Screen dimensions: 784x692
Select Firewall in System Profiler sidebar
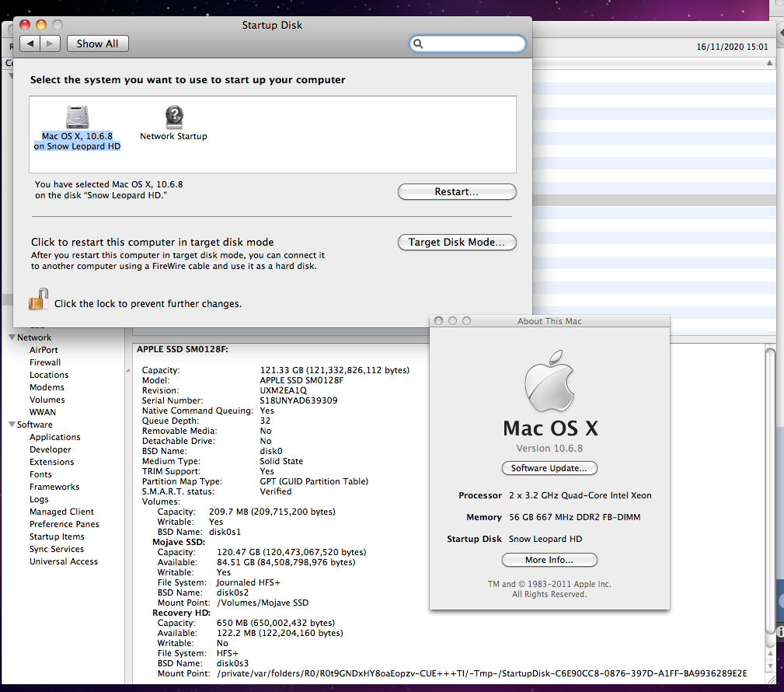[45, 362]
